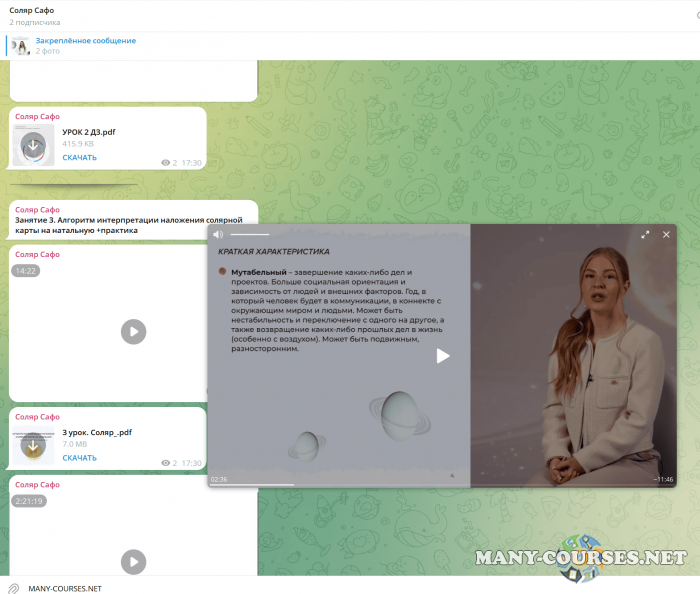Click the MANY-COURSES.NET text at bottom
The width and height of the screenshot is (700, 594).
tap(65, 589)
